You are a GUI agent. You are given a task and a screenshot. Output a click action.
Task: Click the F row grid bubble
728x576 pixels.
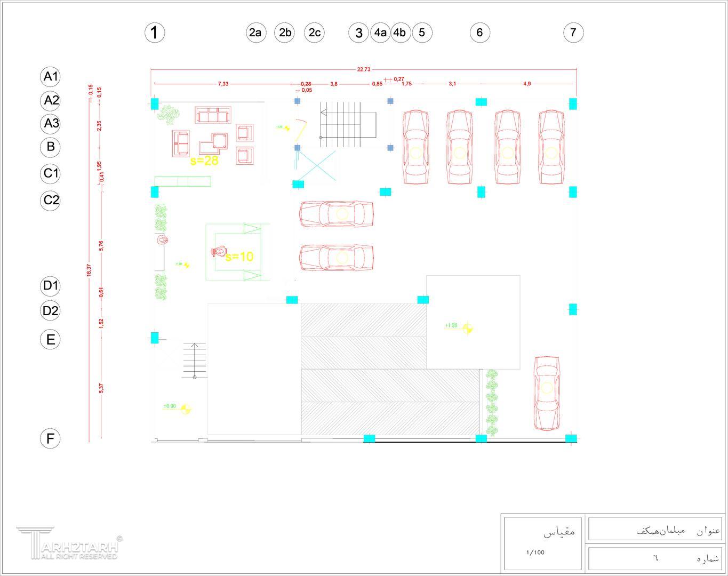pos(51,438)
